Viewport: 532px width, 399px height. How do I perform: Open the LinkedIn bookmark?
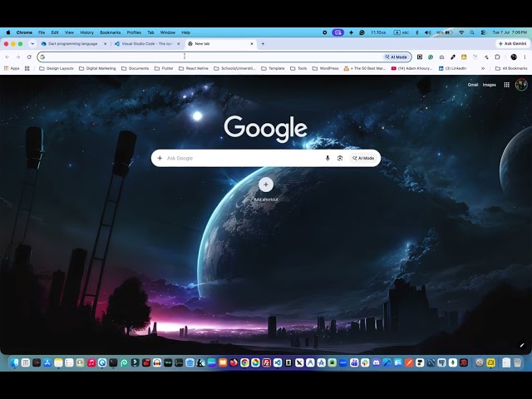coord(452,68)
